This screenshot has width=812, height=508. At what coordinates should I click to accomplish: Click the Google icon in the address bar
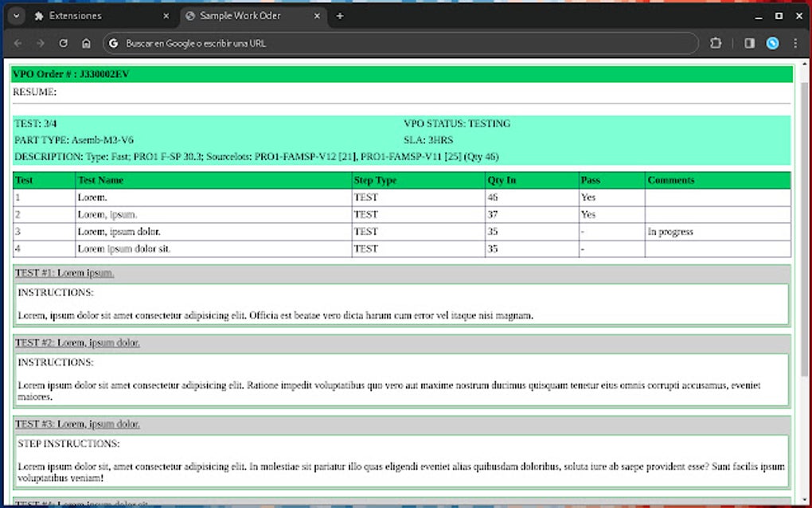114,44
